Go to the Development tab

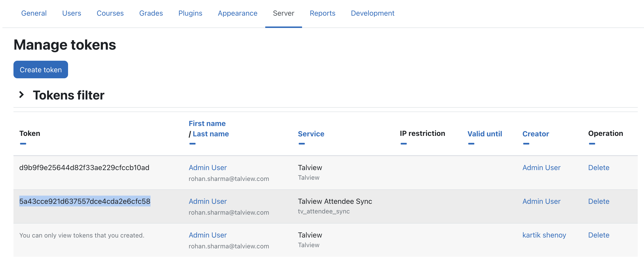[x=372, y=13]
